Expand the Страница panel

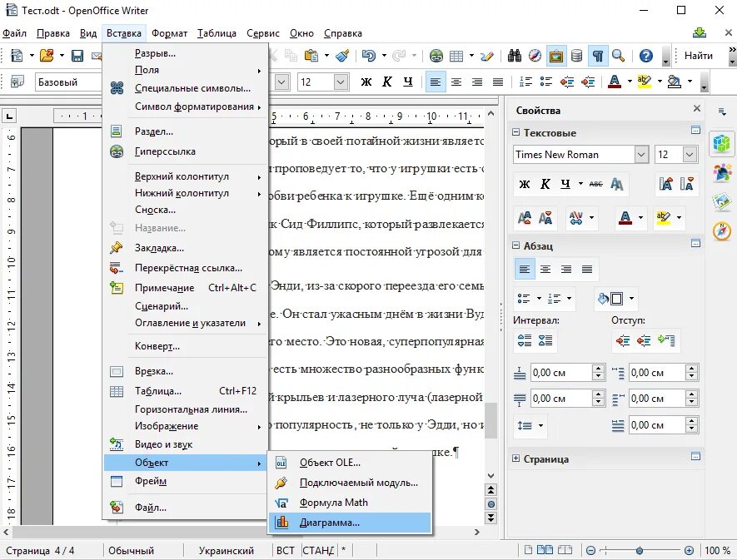point(515,458)
